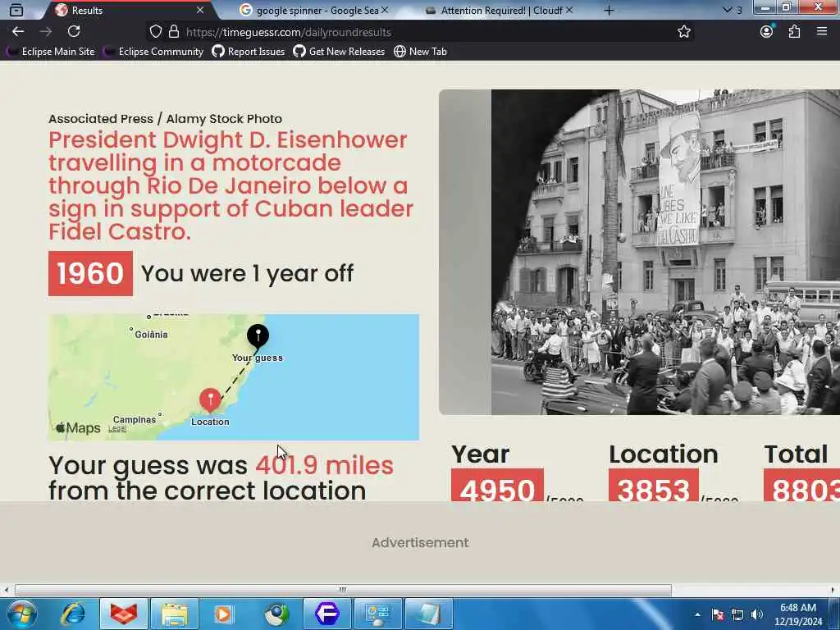Image resolution: width=840 pixels, height=630 pixels.
Task: Open the Apple Maps Legal link
Action: click(117, 428)
